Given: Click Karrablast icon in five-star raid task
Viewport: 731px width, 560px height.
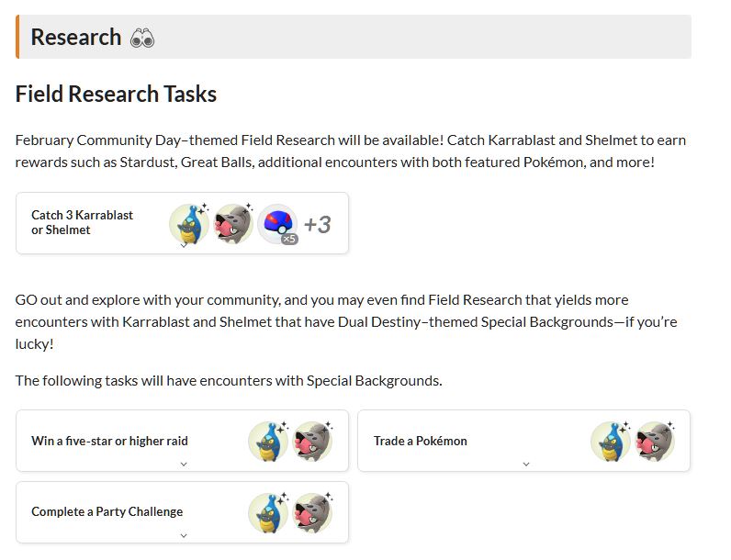Looking at the screenshot, I should [x=267, y=442].
